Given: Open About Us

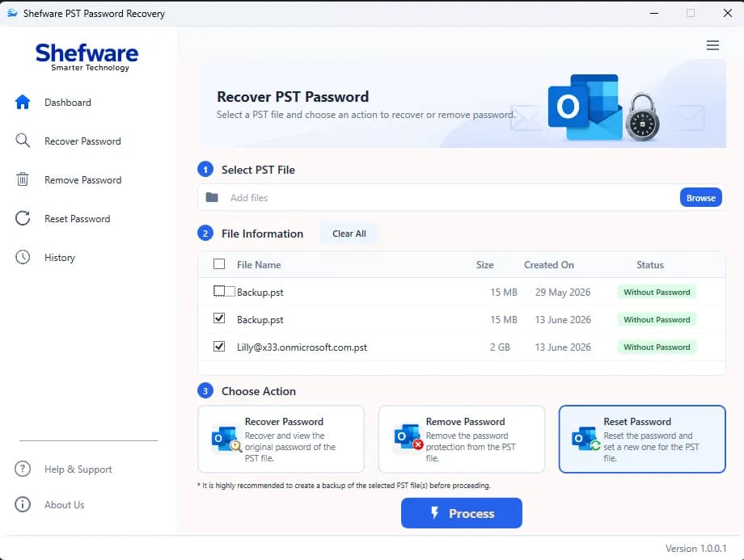Looking at the screenshot, I should coord(64,505).
